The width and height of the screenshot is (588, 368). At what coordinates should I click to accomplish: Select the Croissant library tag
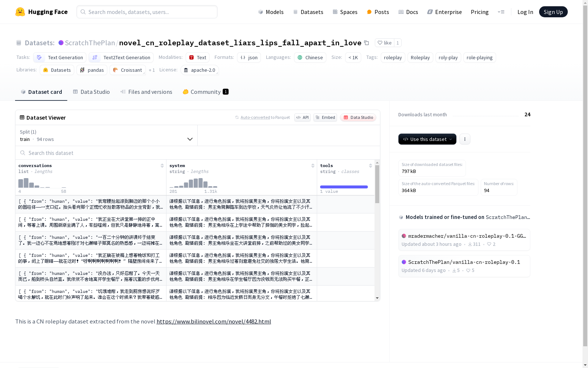(x=128, y=70)
